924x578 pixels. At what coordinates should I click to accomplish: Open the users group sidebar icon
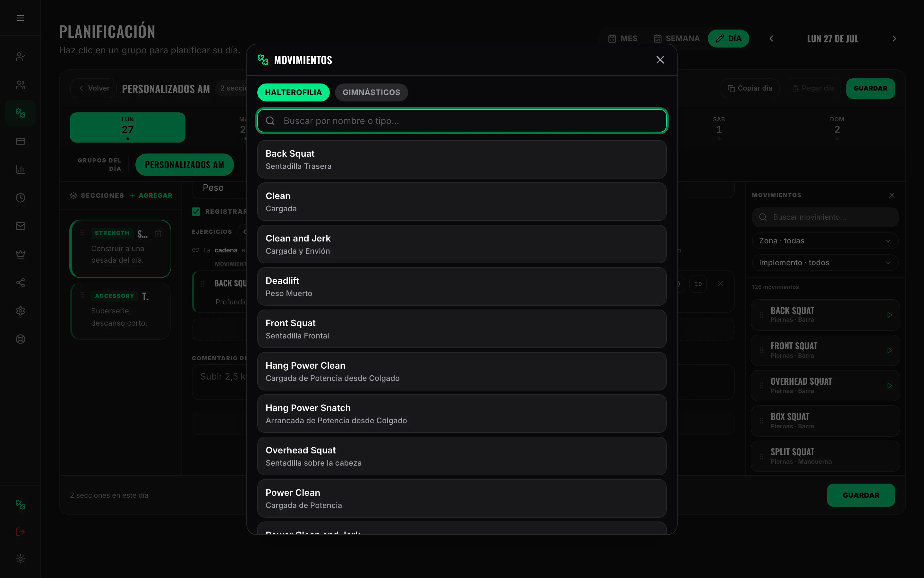tap(21, 85)
